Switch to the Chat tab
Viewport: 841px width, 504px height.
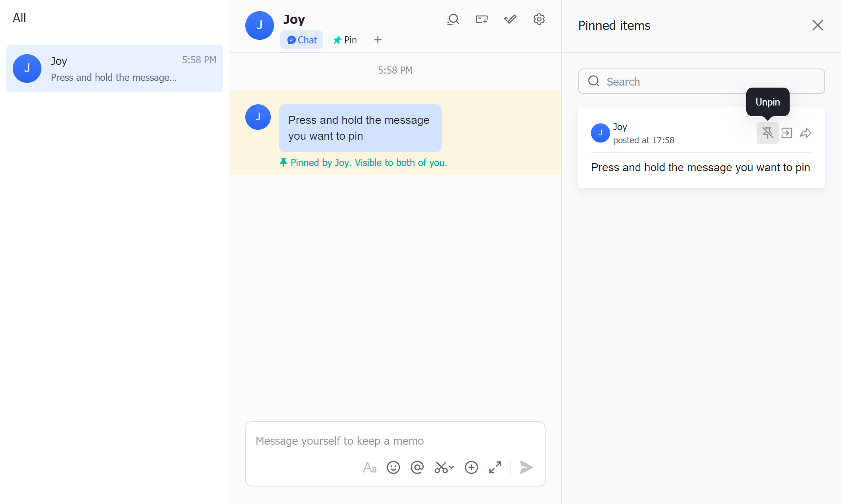click(301, 40)
